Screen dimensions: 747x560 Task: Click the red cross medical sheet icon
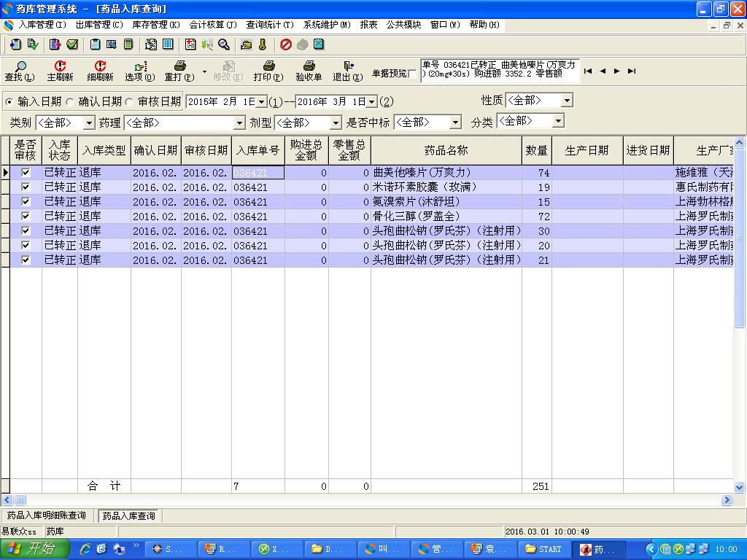[190, 44]
